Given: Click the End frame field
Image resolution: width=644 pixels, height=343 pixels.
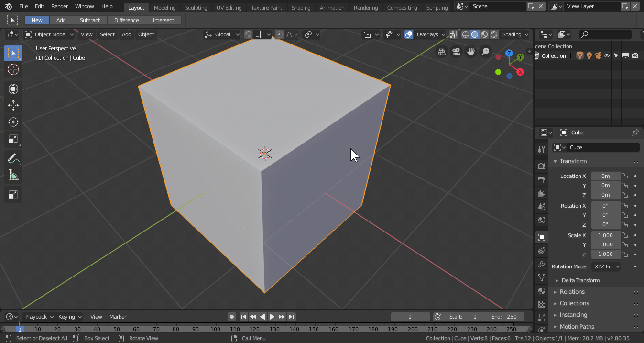Looking at the screenshot, I should click(x=504, y=317).
